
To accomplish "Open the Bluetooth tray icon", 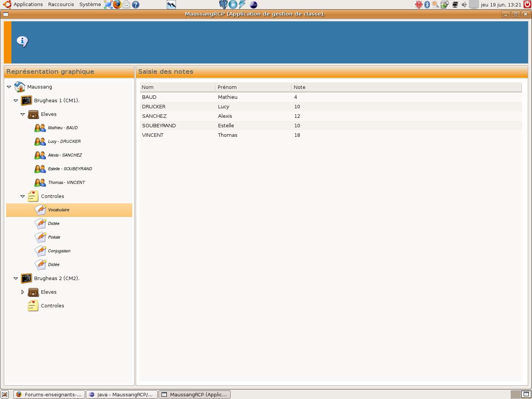I will (x=427, y=5).
